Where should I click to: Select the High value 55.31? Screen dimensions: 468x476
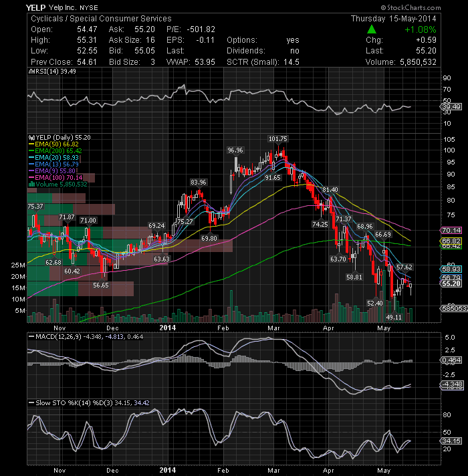tap(87, 40)
